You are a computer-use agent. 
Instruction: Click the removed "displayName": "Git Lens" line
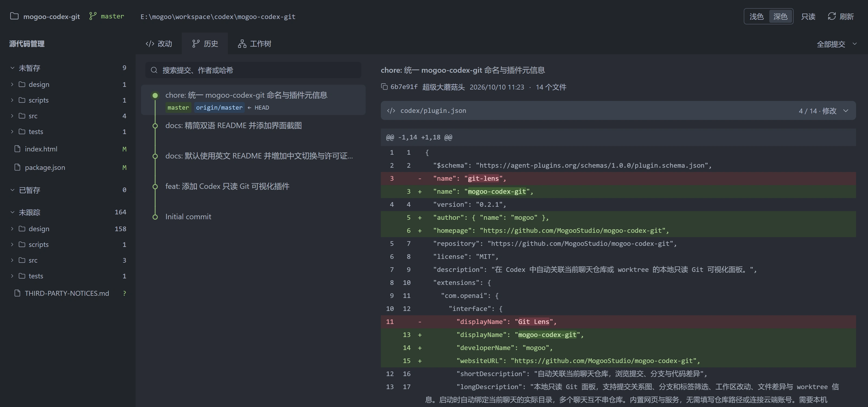click(x=618, y=322)
